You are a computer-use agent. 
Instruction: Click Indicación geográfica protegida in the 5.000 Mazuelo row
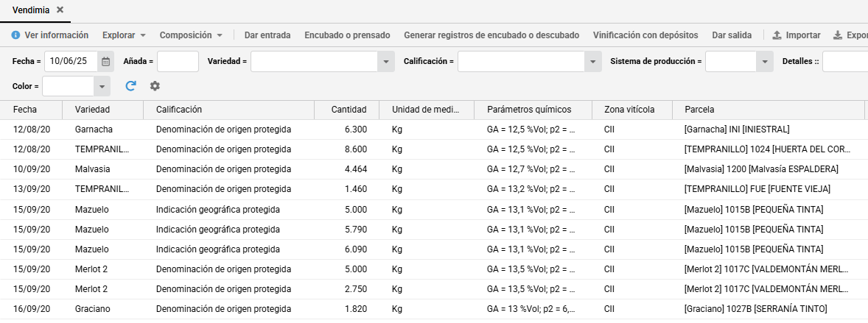pos(228,209)
